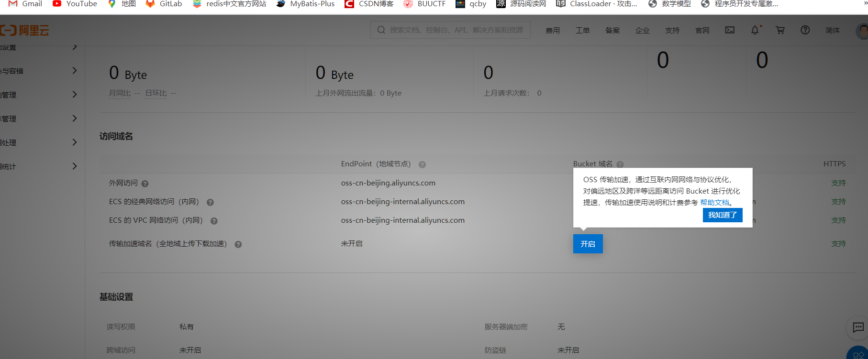
Task: Click 支持 in the 外网访问 row
Action: 838,183
